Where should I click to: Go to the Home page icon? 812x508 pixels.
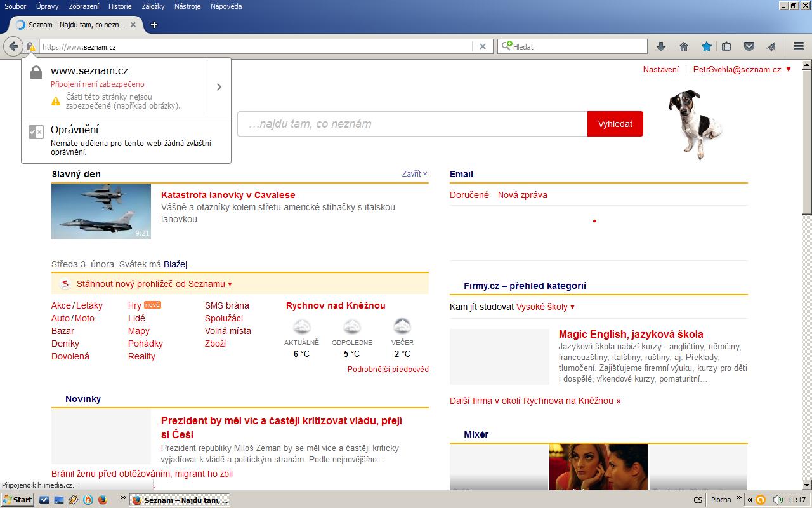coord(683,46)
